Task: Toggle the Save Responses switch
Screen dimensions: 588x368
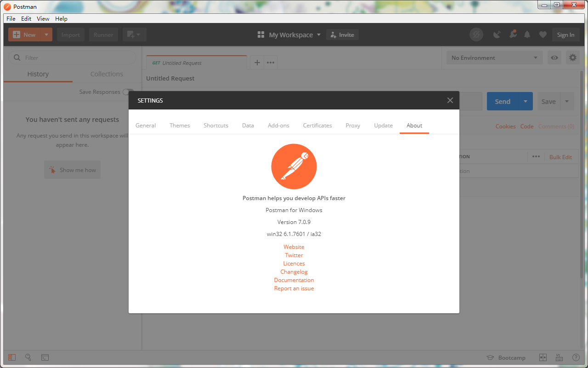Action: click(128, 92)
